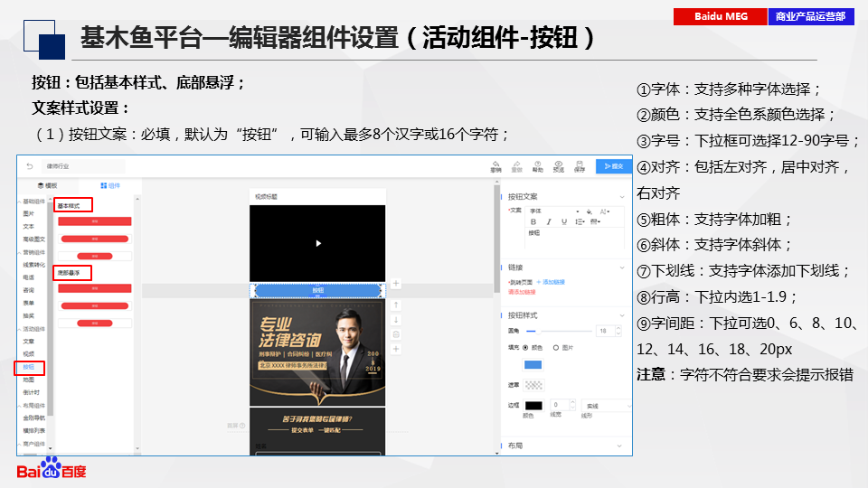Select 表单 in the component list
The height and width of the screenshot is (488, 868).
(x=29, y=303)
